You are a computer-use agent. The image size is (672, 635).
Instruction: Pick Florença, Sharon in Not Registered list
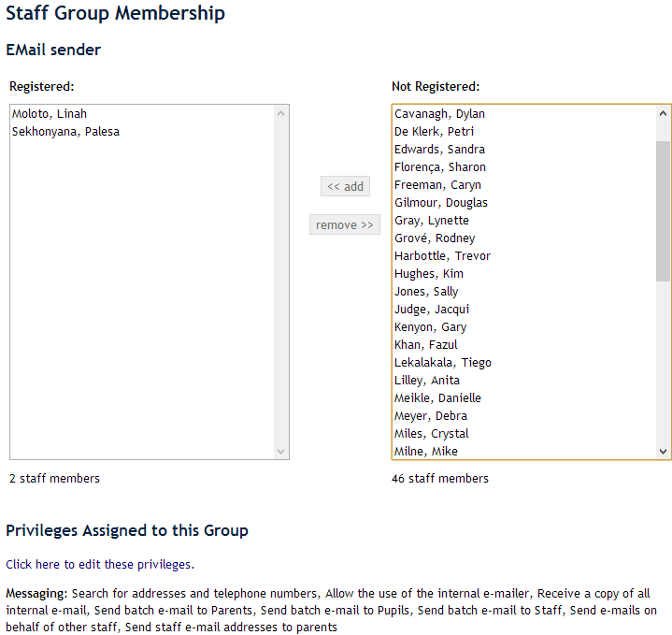click(440, 167)
